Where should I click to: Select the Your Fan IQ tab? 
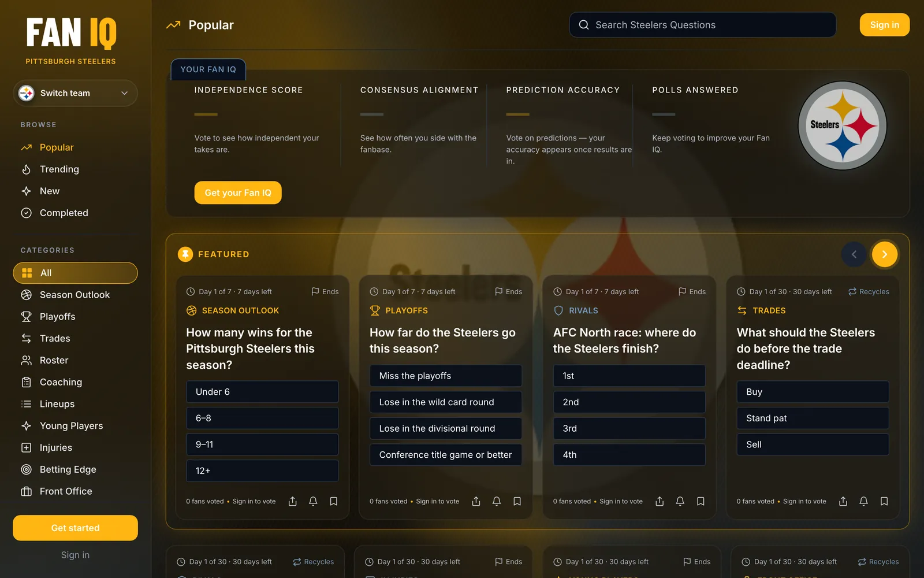click(208, 69)
